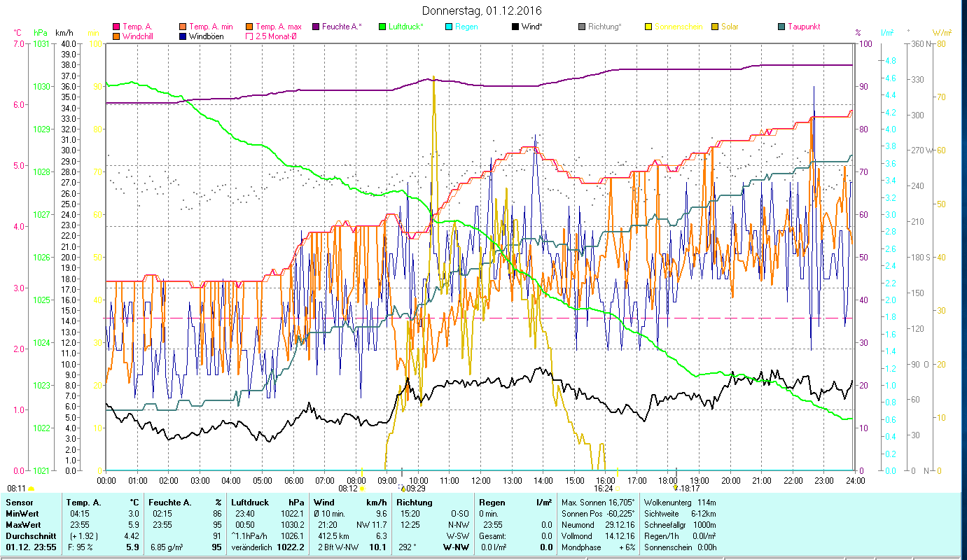Click the Windchill legend color square
This screenshot has height=560, width=967.
[x=116, y=36]
